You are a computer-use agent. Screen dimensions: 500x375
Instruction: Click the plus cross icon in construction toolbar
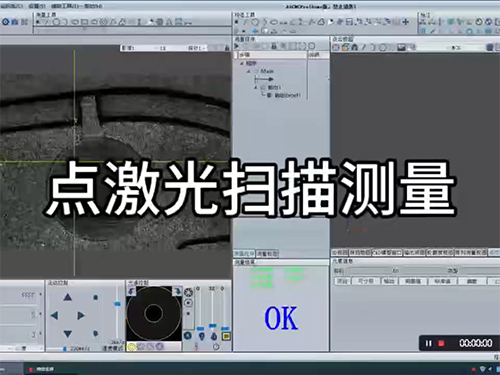click(x=406, y=22)
